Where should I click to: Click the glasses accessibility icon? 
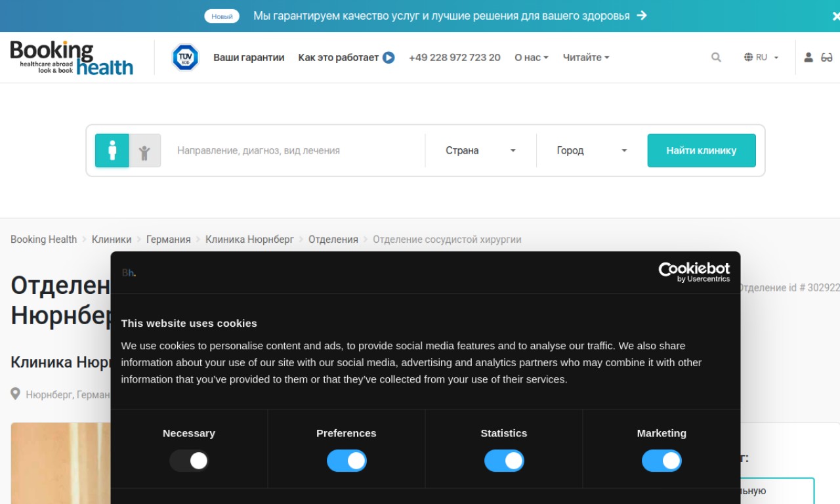tap(827, 58)
